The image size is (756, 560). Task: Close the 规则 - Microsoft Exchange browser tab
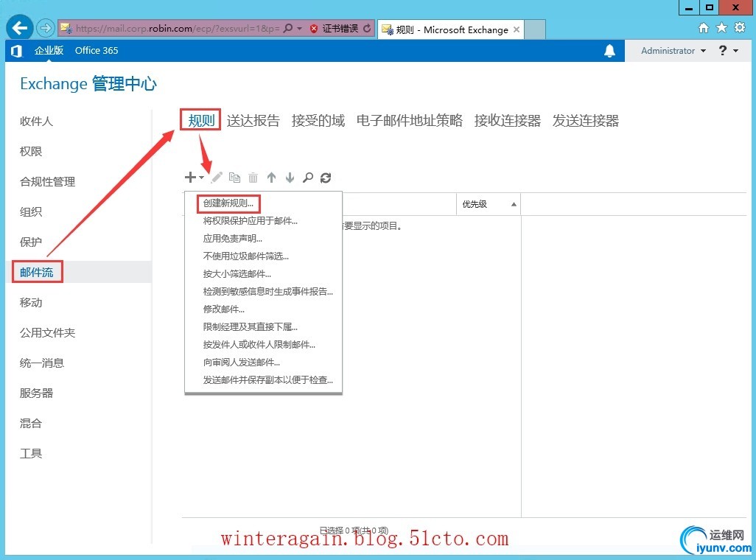coord(517,29)
